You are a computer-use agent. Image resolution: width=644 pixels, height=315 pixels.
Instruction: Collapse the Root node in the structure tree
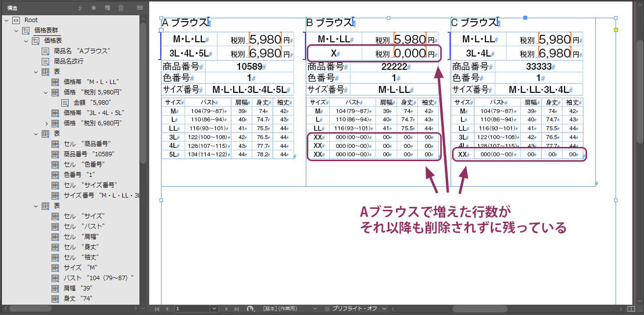[6, 20]
